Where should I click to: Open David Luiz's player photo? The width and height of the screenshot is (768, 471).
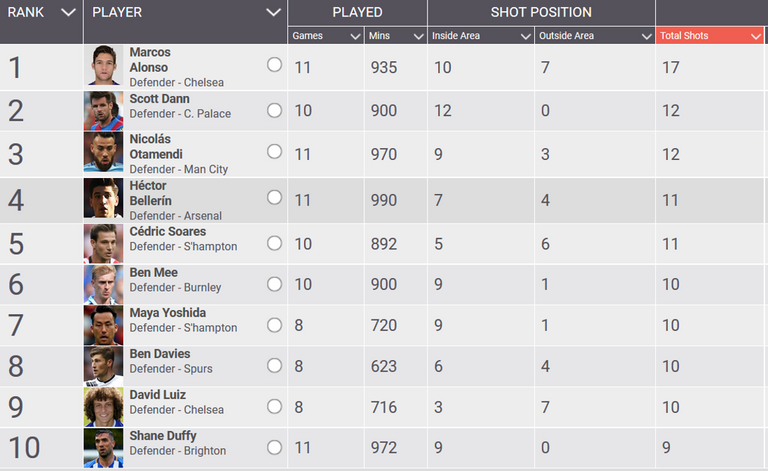pyautogui.click(x=103, y=406)
